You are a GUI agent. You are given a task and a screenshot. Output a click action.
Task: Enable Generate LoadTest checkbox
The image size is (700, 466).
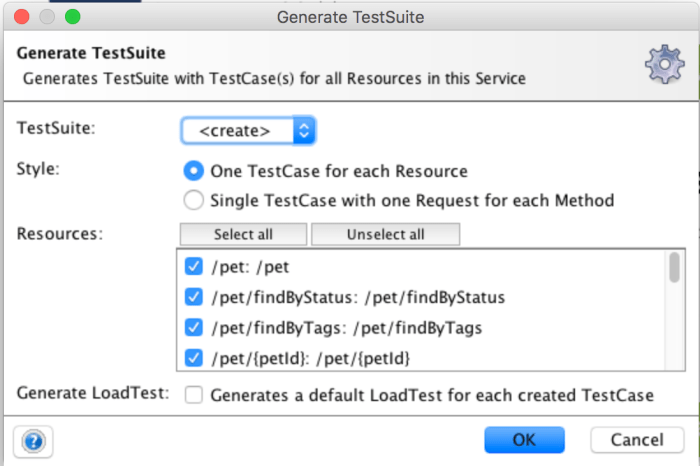coord(194,395)
